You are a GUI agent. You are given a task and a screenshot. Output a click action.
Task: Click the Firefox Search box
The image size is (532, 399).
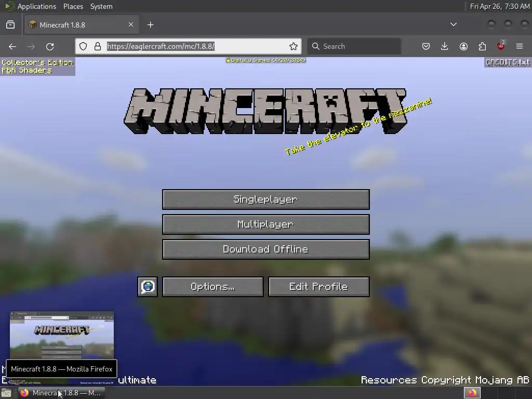pyautogui.click(x=354, y=46)
